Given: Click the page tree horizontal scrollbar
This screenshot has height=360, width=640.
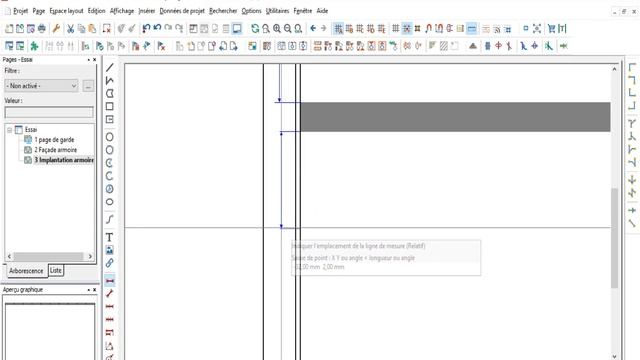Looking at the screenshot, I should pyautogui.click(x=50, y=256).
